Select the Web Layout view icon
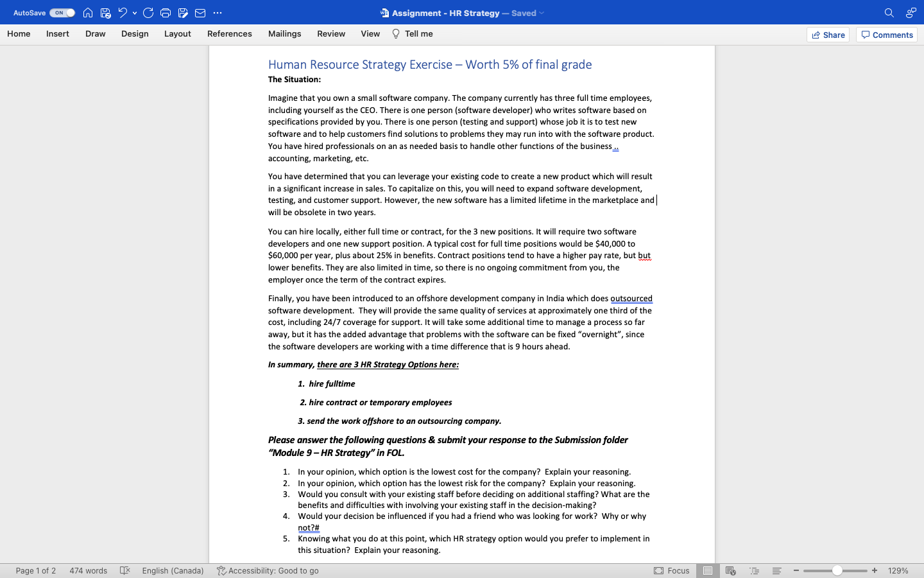Screen dimensions: 924x578 point(730,570)
